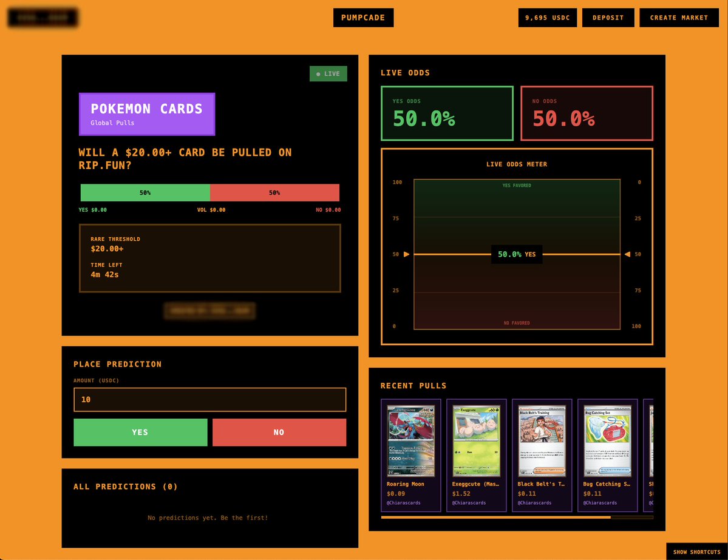Click the LIVE ODDS METER title
728x560 pixels.
(517, 164)
